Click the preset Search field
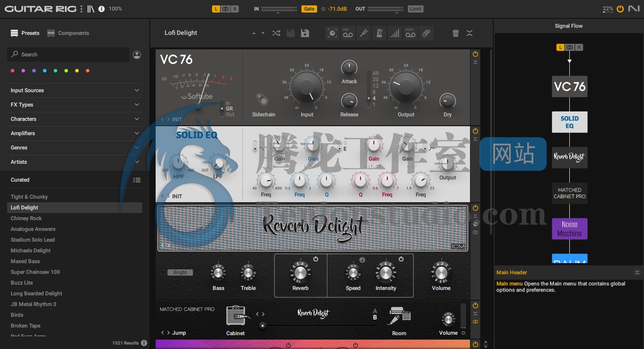Viewport: 644px width, 349px height. coord(68,55)
